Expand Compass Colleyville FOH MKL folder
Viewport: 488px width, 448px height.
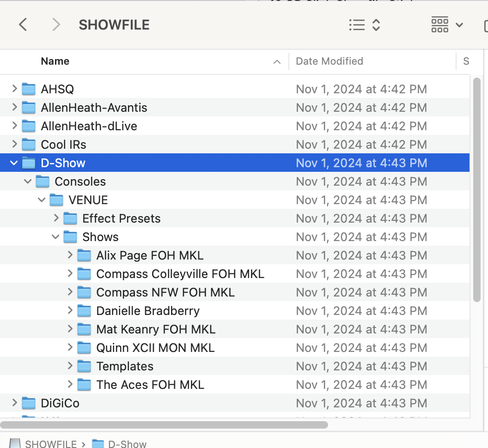coord(70,274)
